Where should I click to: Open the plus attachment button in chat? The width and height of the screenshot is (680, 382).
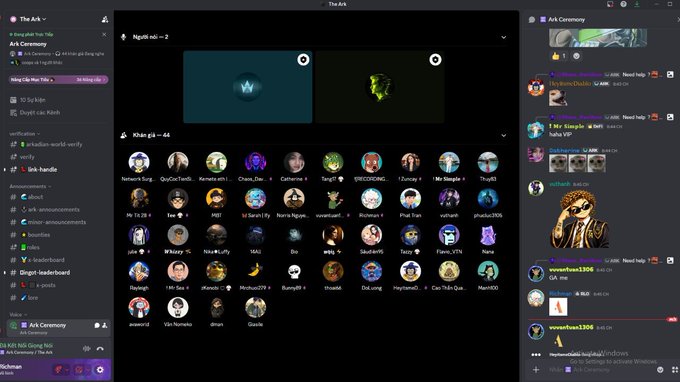536,370
